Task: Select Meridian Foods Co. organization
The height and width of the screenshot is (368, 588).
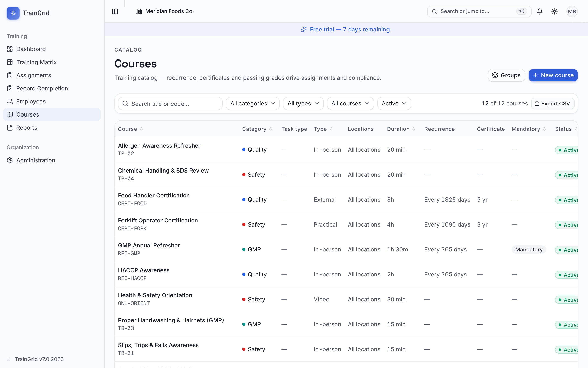Action: pos(165,11)
